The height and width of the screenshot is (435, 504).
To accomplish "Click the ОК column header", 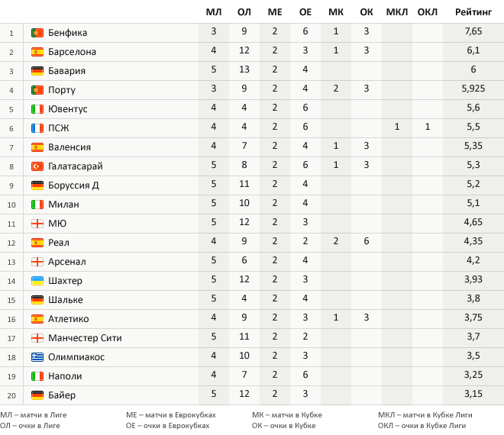I will 367,12.
